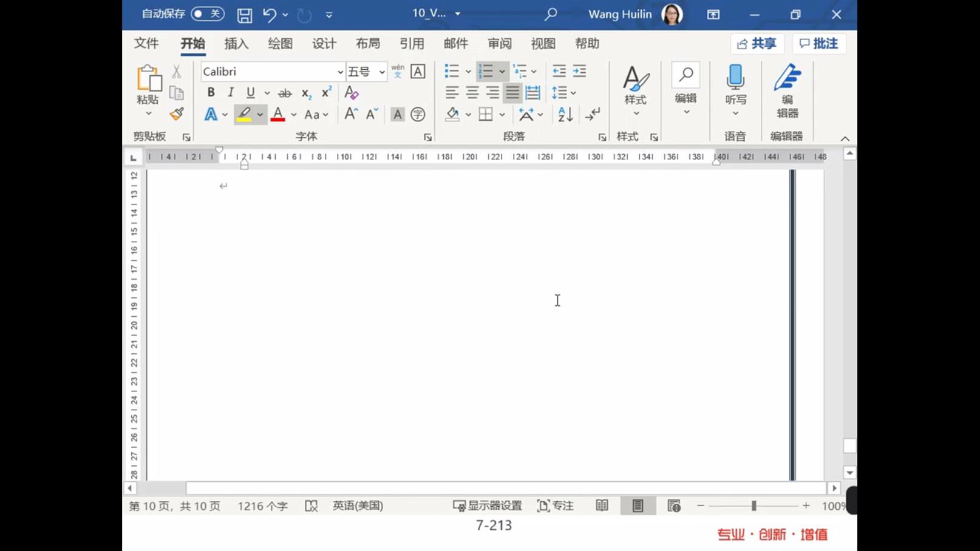Click the Save icon in title bar
This screenshot has height=551, width=980.
pyautogui.click(x=244, y=15)
